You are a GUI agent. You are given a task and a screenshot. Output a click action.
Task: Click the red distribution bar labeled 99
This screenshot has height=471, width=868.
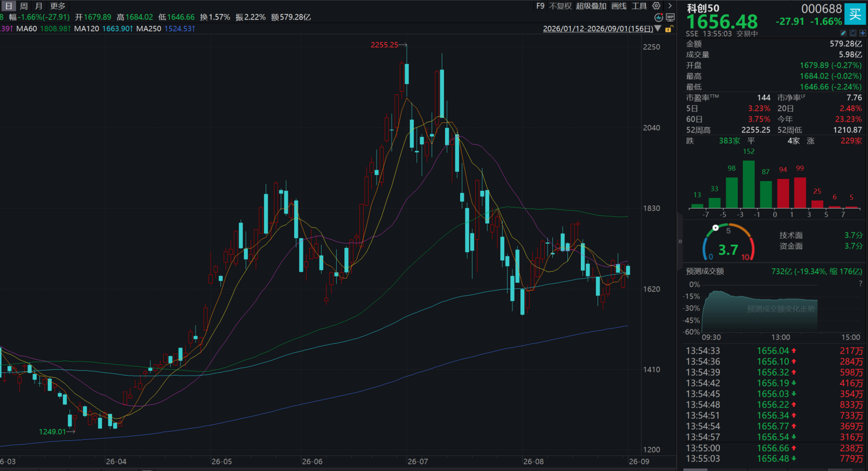(x=800, y=192)
